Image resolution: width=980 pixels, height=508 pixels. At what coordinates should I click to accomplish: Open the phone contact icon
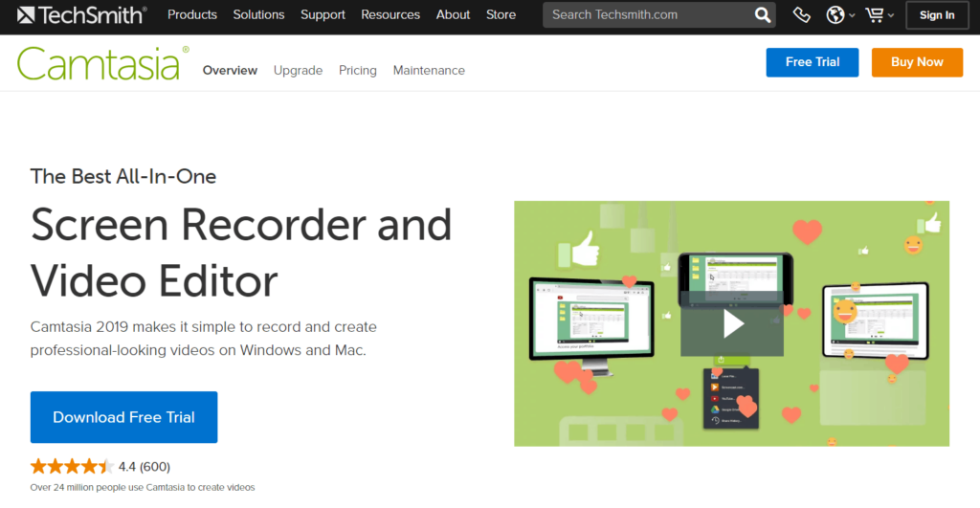[x=801, y=15]
